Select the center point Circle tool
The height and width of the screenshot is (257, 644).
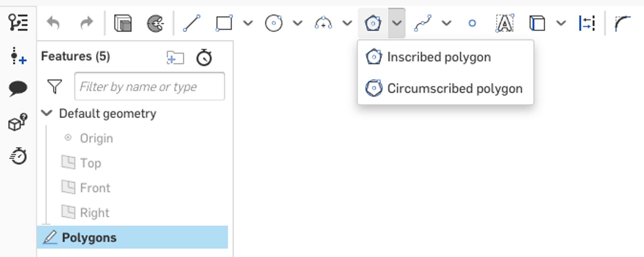click(x=274, y=23)
